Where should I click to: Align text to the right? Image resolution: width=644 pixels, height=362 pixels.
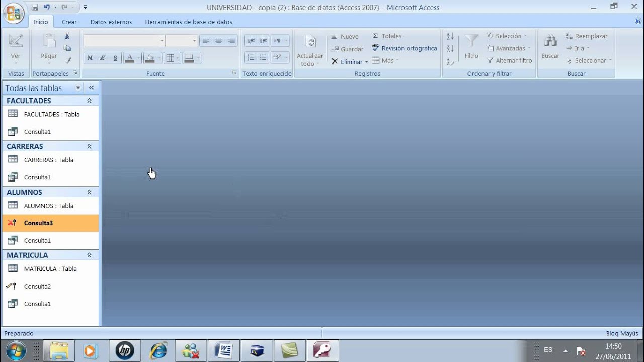tap(231, 41)
